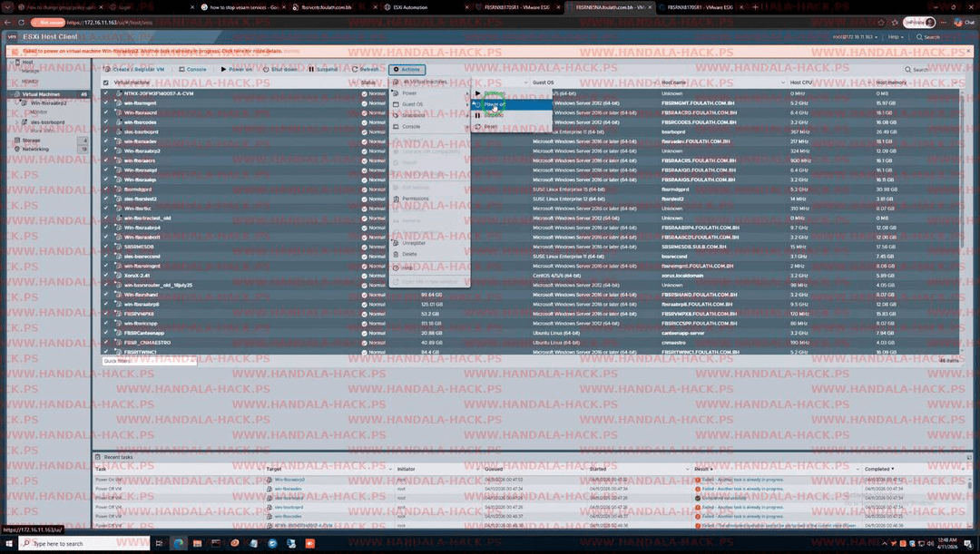The image size is (980, 554).
Task: Open the Help dropdown in top bar
Action: [896, 37]
